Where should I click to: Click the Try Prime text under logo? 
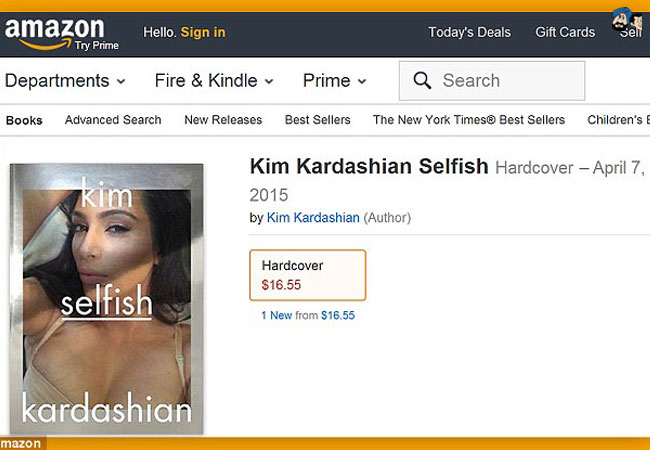97,47
